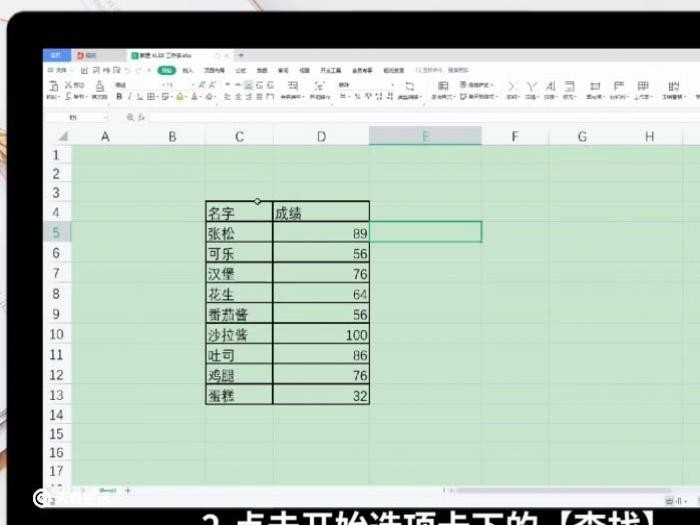
Task: Click the formula bar input field
Action: click(400, 117)
